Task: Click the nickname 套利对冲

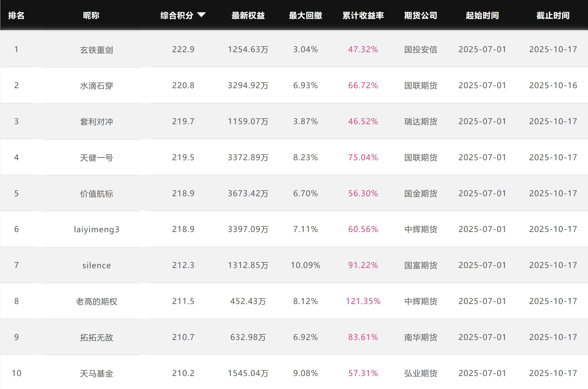Action: pos(97,122)
